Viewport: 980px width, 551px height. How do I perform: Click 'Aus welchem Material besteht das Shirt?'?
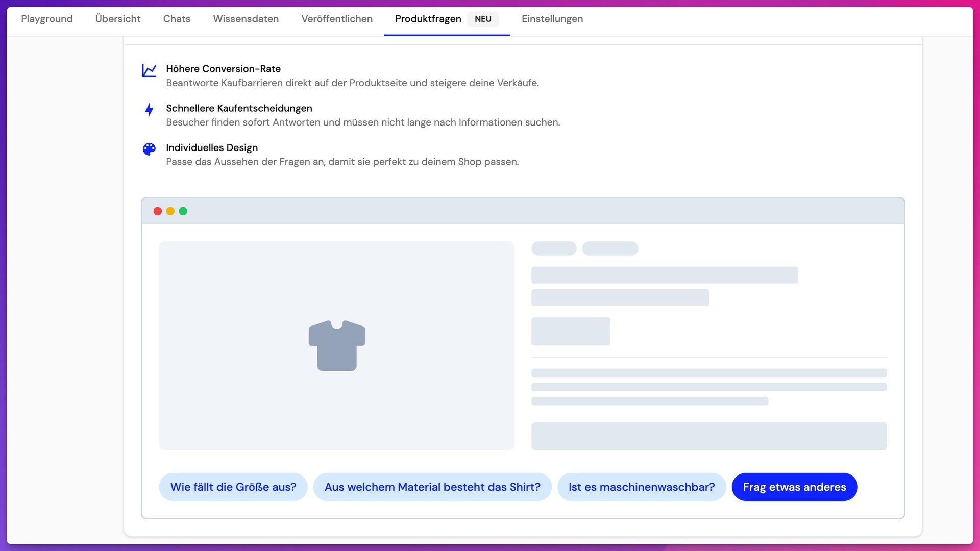click(x=432, y=487)
